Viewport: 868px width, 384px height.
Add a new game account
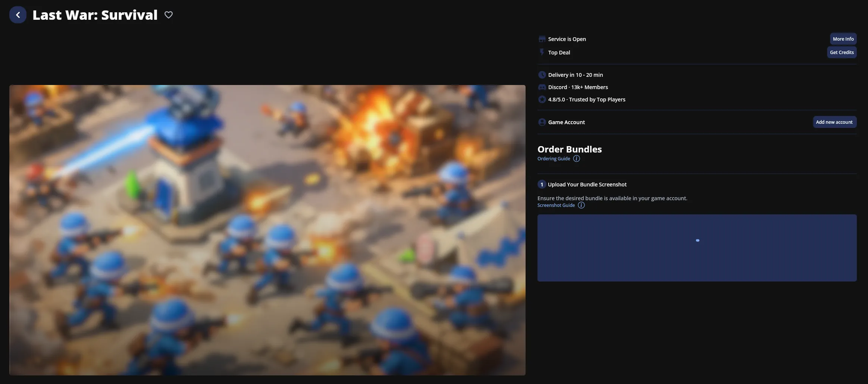pos(834,122)
